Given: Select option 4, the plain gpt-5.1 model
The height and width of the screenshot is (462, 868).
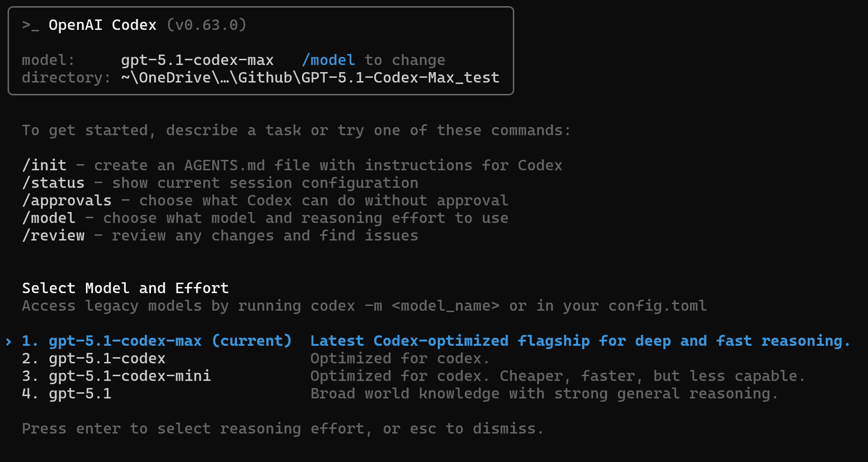Looking at the screenshot, I should click(x=80, y=394).
